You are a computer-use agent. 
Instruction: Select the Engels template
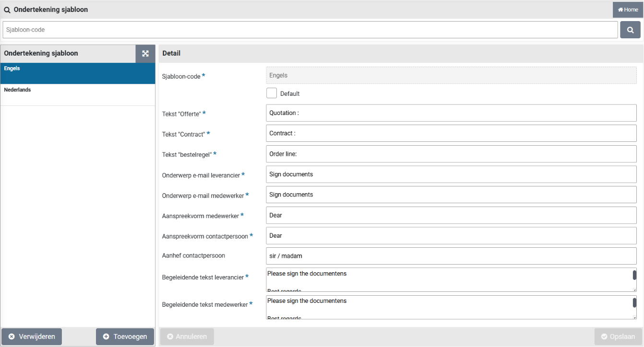pyautogui.click(x=78, y=73)
